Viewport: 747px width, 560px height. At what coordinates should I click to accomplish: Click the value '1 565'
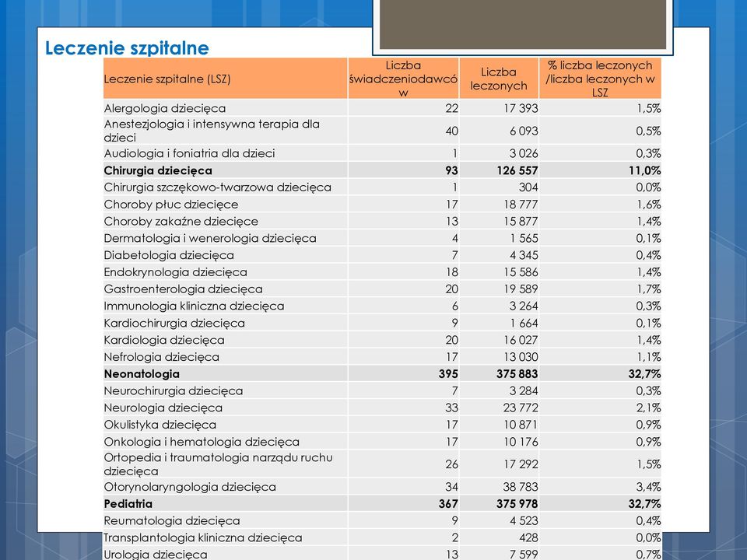coord(524,238)
